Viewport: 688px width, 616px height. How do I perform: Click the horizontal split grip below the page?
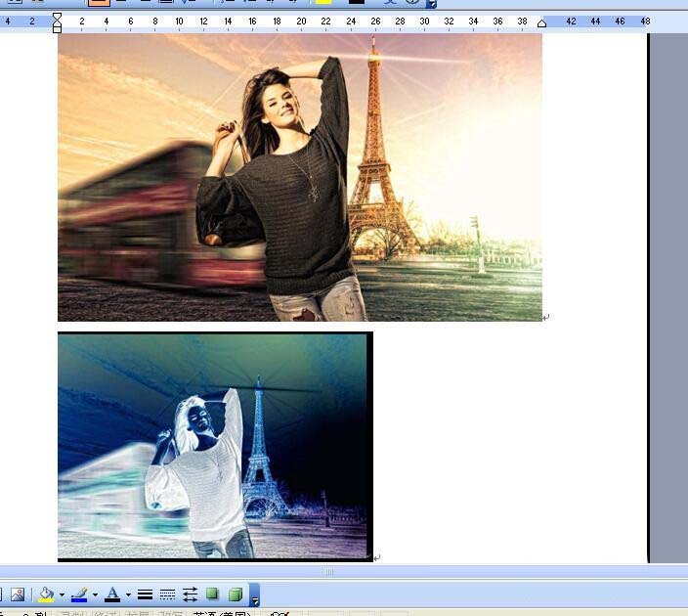[x=329, y=571]
